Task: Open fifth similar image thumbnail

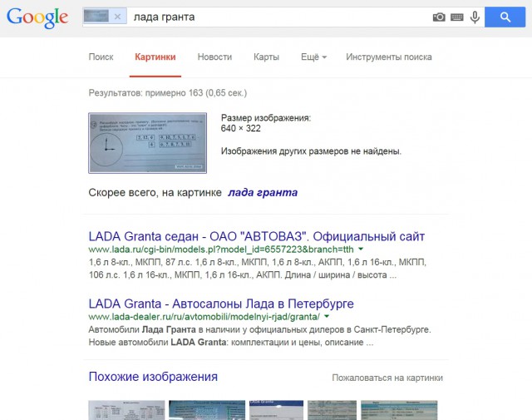Action: (399, 410)
